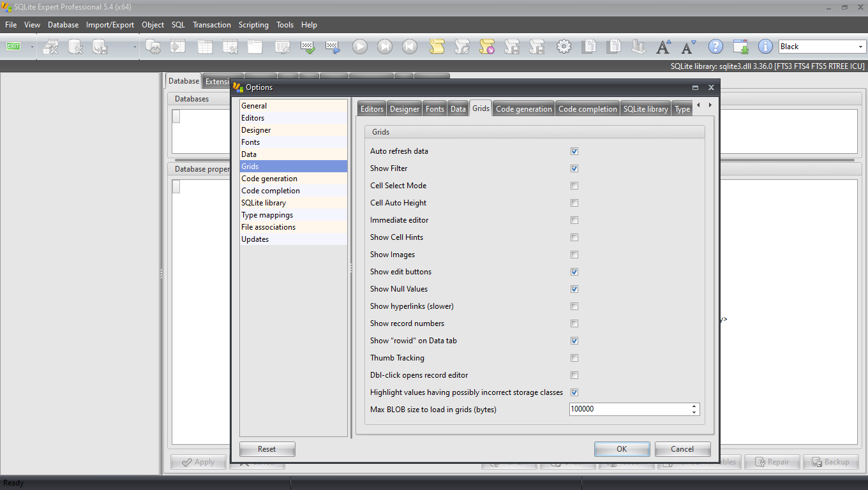The image size is (868, 490).
Task: Uncheck the Show Filter checkbox
Action: pyautogui.click(x=574, y=168)
